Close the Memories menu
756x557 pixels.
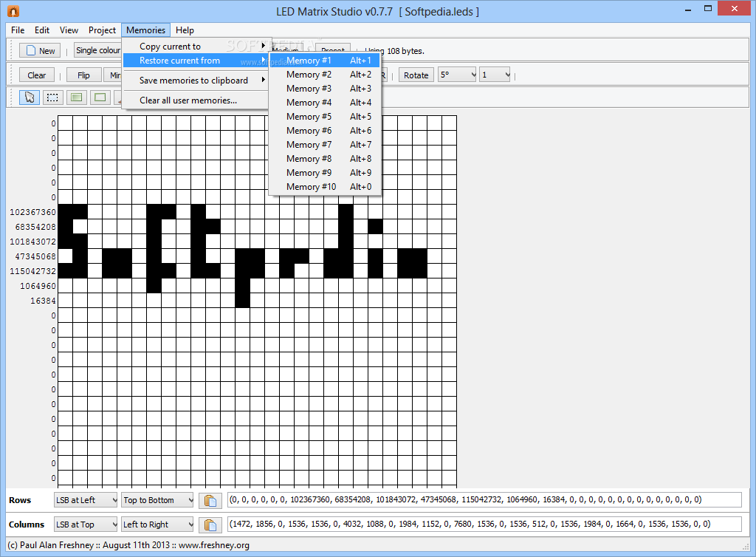pyautogui.click(x=145, y=30)
